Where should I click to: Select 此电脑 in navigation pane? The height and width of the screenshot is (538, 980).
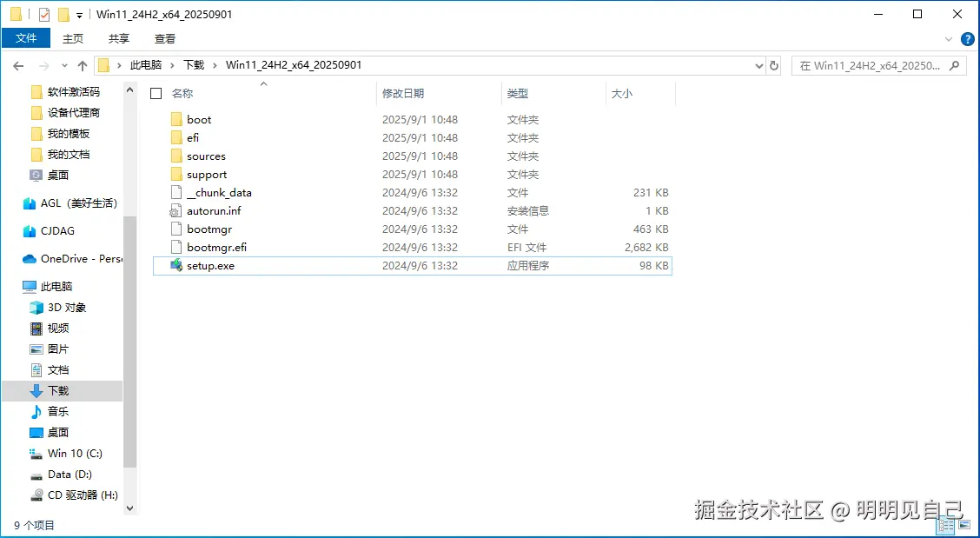tap(48, 287)
